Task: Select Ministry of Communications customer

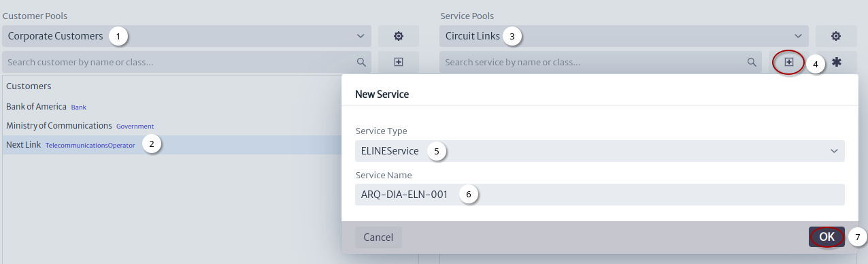Action: [x=59, y=126]
